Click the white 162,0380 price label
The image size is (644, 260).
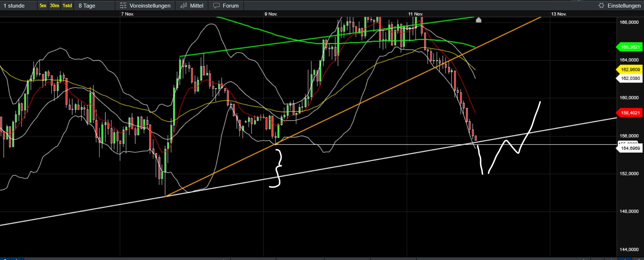630,78
